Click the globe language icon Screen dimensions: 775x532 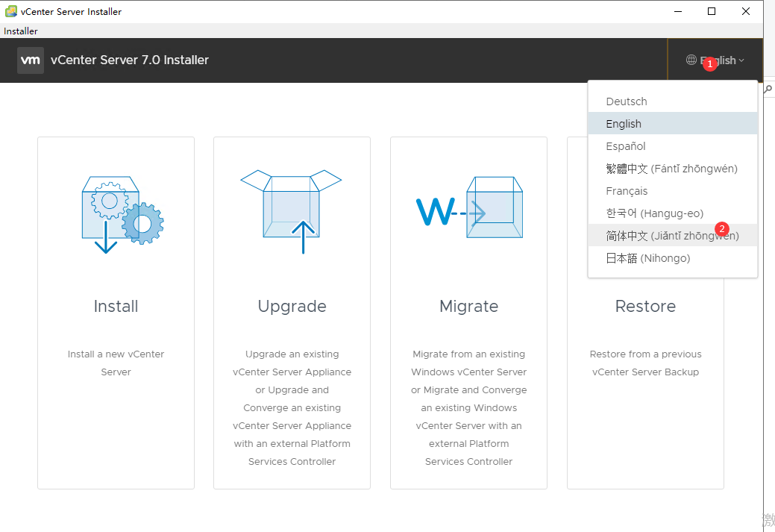coord(691,60)
